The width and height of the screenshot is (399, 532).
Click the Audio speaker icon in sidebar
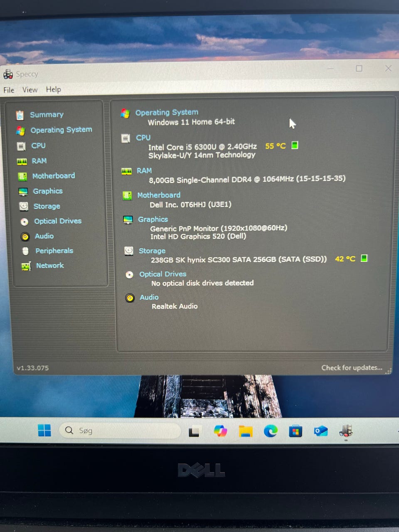point(25,236)
